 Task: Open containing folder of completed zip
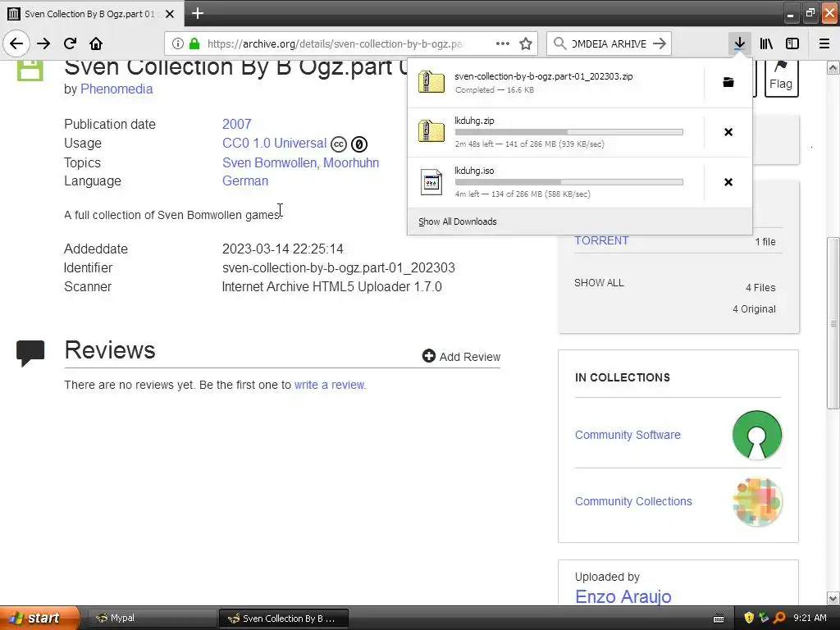click(728, 83)
